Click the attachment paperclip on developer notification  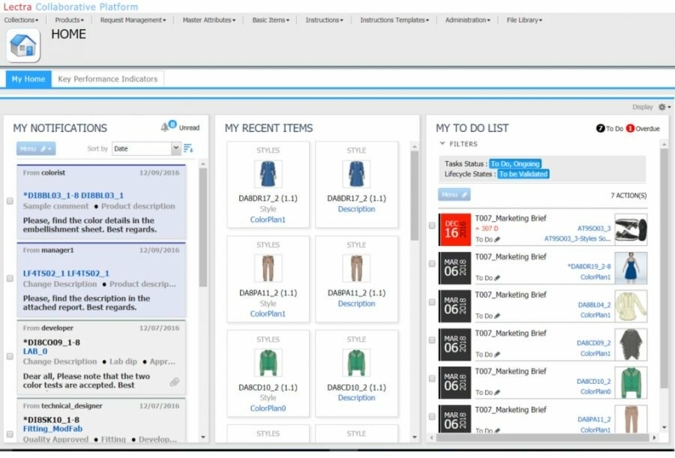point(174,382)
